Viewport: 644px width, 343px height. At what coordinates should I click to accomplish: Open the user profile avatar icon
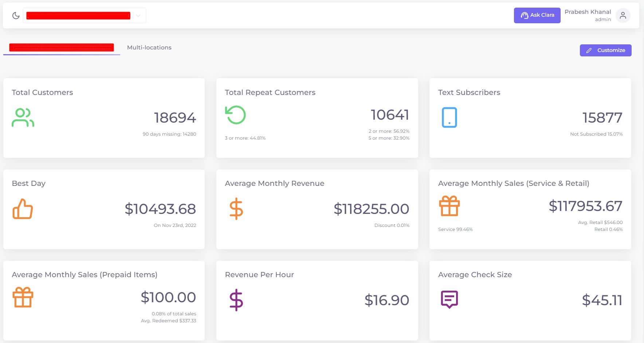coord(623,15)
